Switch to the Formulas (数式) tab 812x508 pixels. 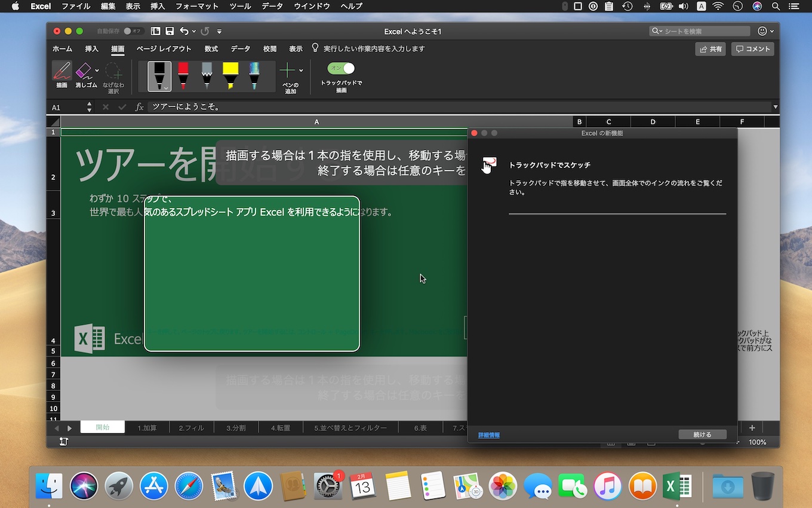coord(211,49)
